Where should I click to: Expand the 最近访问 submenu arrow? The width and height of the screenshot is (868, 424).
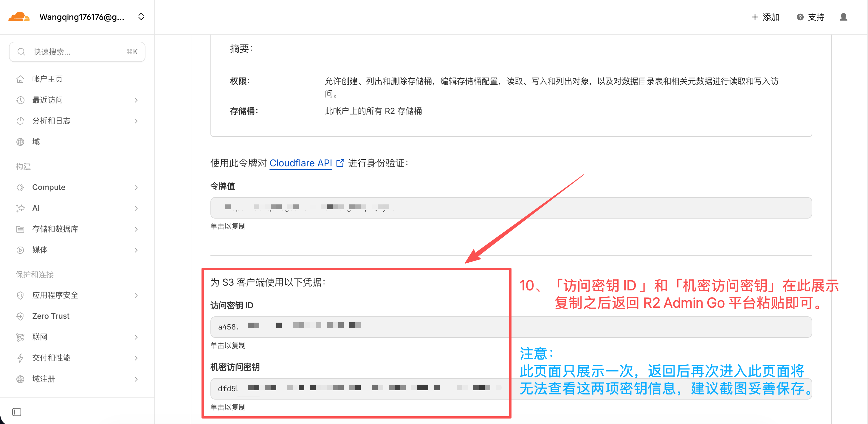[136, 100]
